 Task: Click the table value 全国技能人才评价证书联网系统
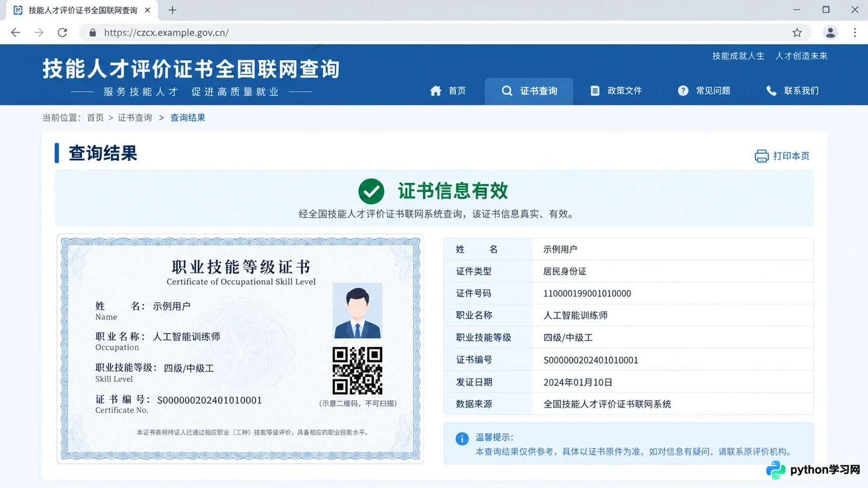tap(607, 404)
